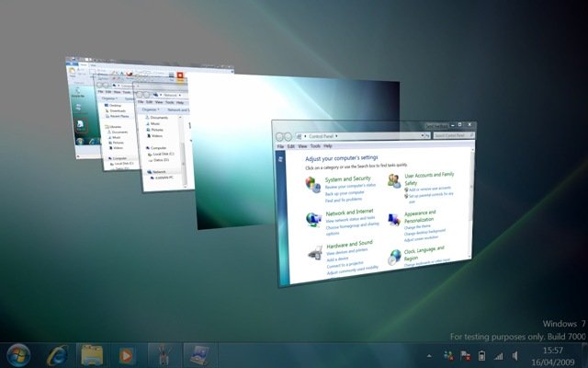Click the Action Center flag tray icon

pyautogui.click(x=465, y=356)
